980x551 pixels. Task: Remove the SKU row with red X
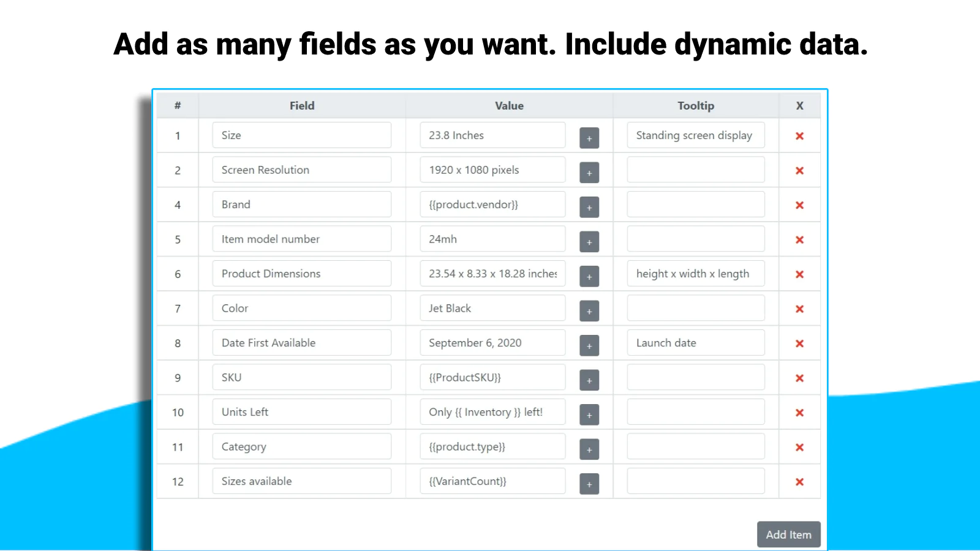pos(799,378)
